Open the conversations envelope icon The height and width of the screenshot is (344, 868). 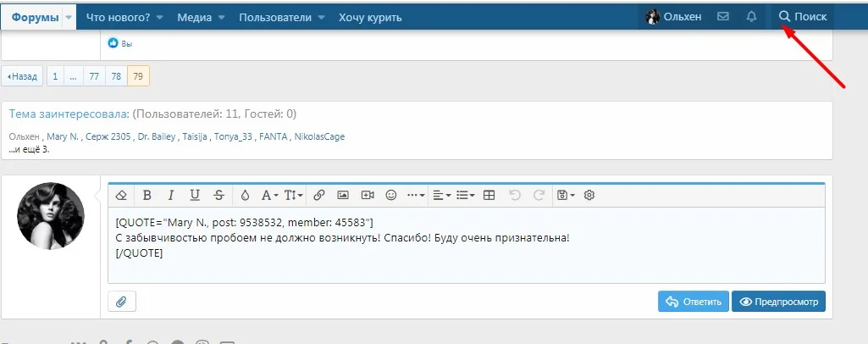click(x=723, y=17)
